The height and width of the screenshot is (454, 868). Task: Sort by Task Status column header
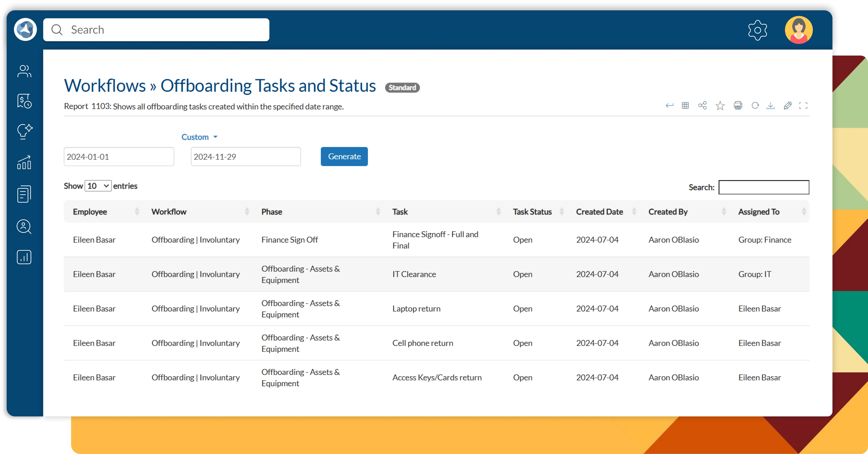[x=532, y=212]
